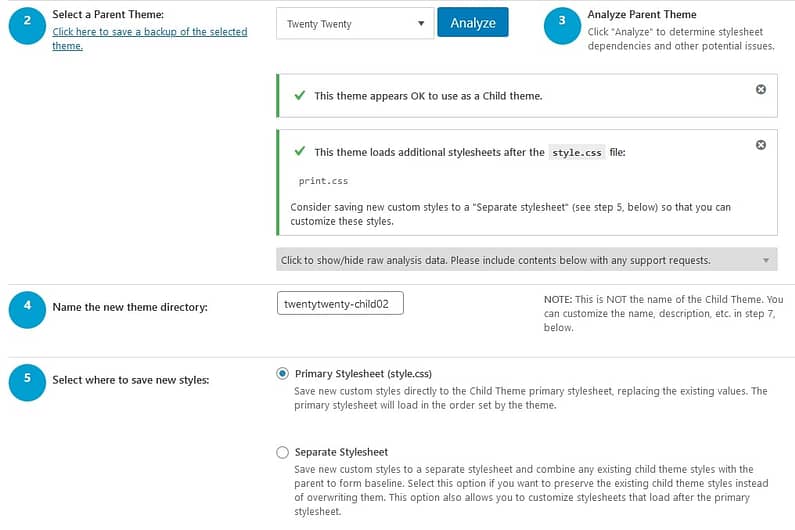795x530 pixels.
Task: Click the style.css code tag
Action: click(577, 153)
